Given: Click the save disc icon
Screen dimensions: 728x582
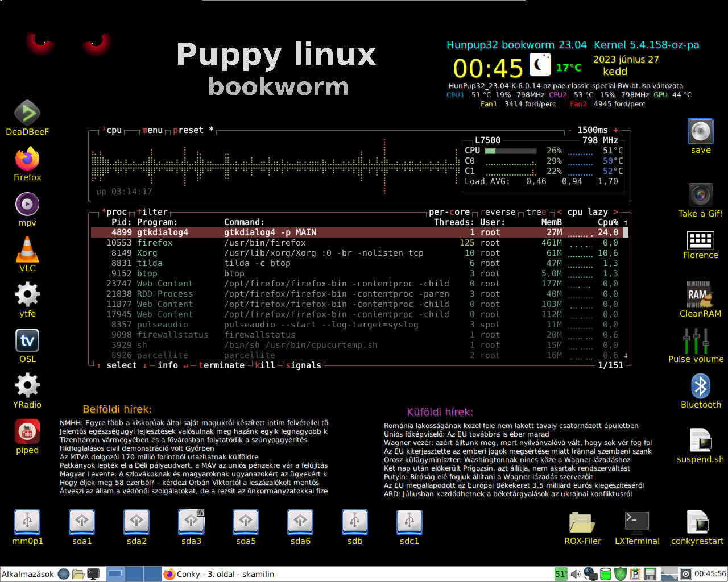Looking at the screenshot, I should 701,131.
